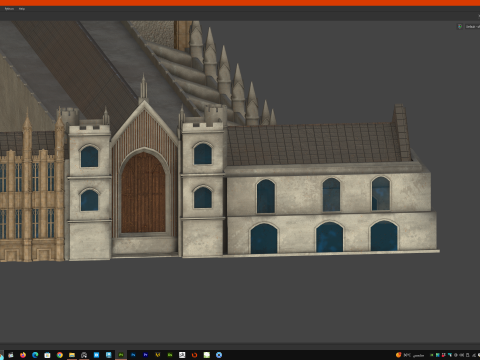This screenshot has height=360, width=480.
Task: Open Microsoft Edge from the taskbar
Action: point(35,355)
